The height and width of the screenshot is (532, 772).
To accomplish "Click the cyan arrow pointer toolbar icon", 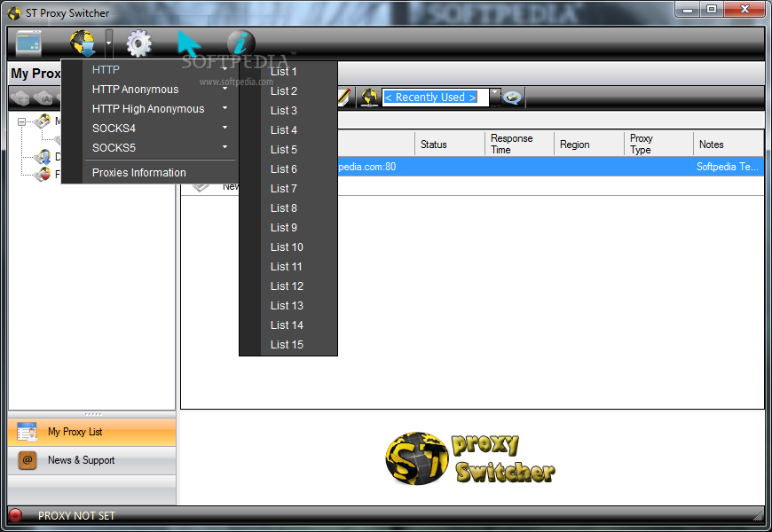I will pos(189,44).
